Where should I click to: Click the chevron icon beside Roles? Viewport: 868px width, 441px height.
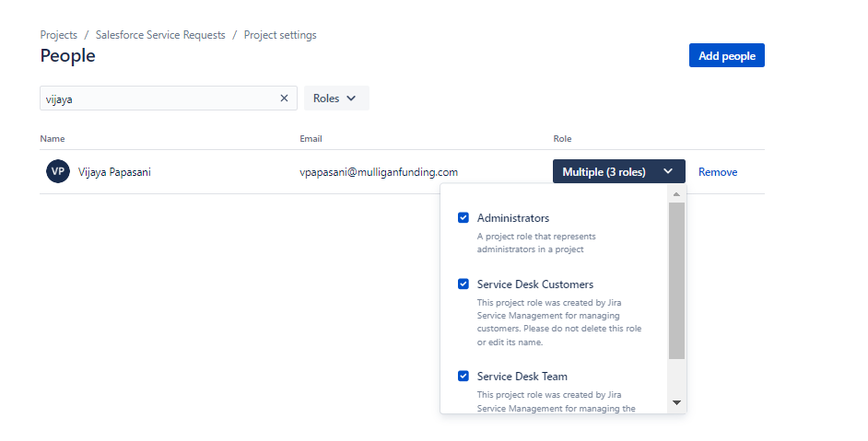point(351,98)
